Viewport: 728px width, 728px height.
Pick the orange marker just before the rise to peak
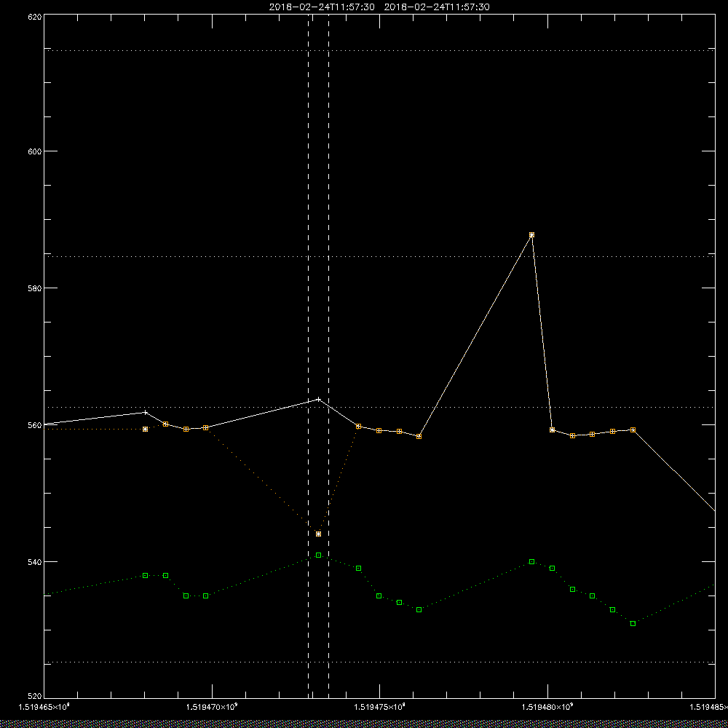[x=419, y=436]
